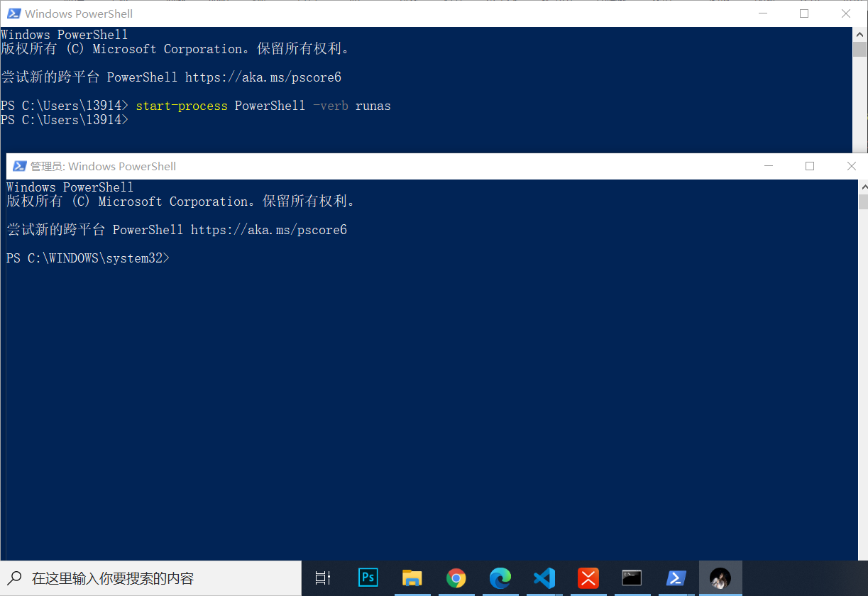Open File Explorer from the taskbar
The image size is (868, 596).
pos(412,578)
